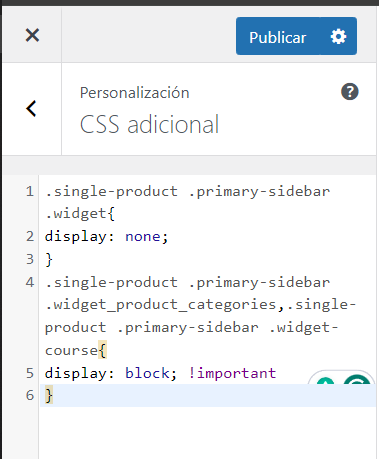This screenshot has height=459, width=379.
Task: Click the Publicar button
Action: tap(278, 36)
